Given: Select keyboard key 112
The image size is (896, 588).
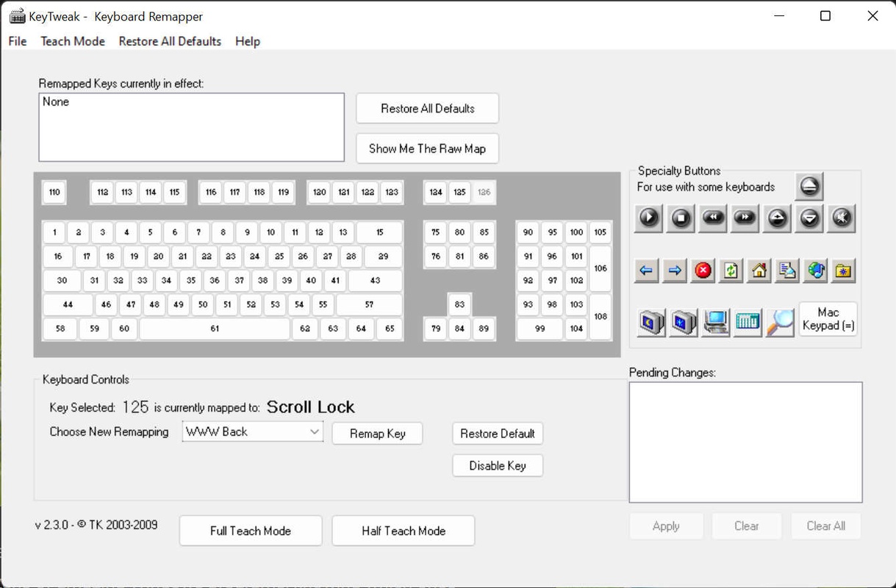Looking at the screenshot, I should [103, 193].
